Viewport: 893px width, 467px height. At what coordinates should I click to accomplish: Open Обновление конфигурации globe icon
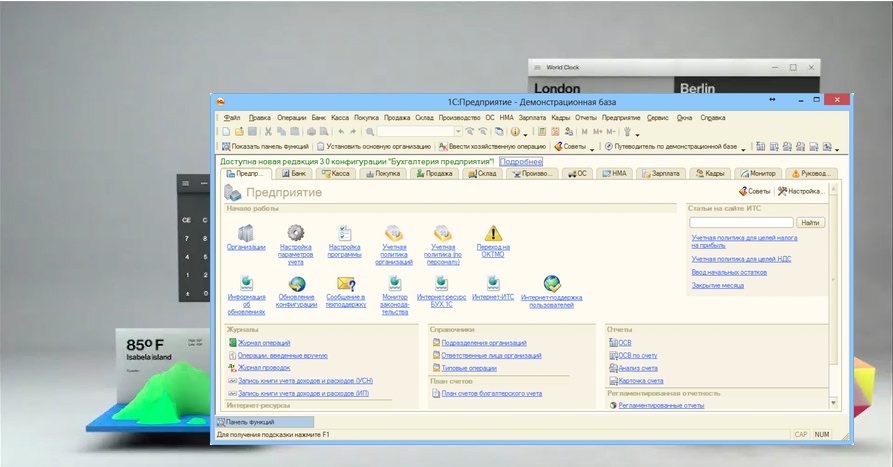296,284
